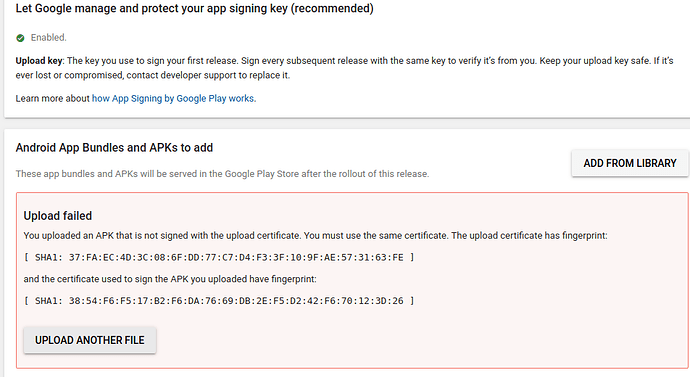This screenshot has height=377, width=690.
Task: Click the closing bracket after fingerprint ending 3D:26
Action: tap(412, 301)
